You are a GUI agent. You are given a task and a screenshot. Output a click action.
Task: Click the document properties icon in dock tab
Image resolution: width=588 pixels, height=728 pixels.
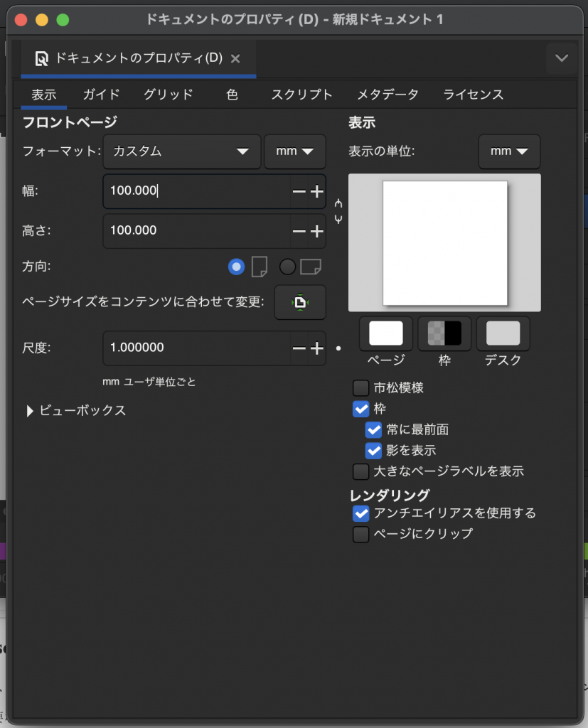tap(42, 58)
